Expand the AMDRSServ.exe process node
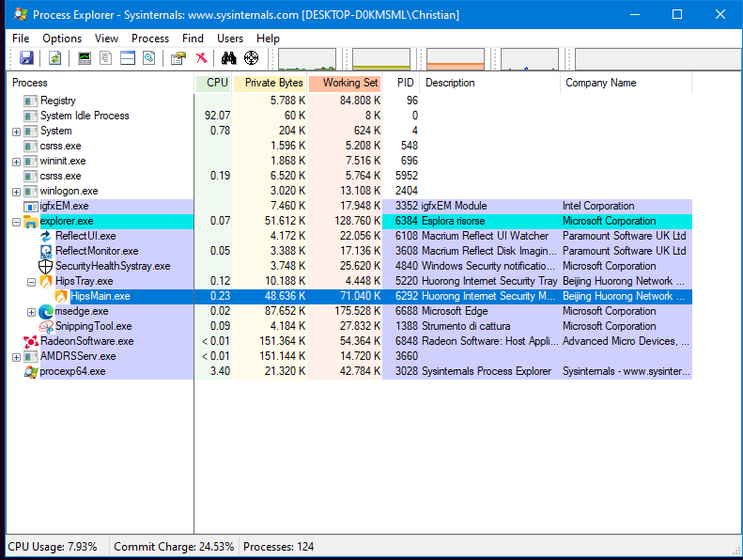This screenshot has width=743, height=560. pyautogui.click(x=16, y=357)
